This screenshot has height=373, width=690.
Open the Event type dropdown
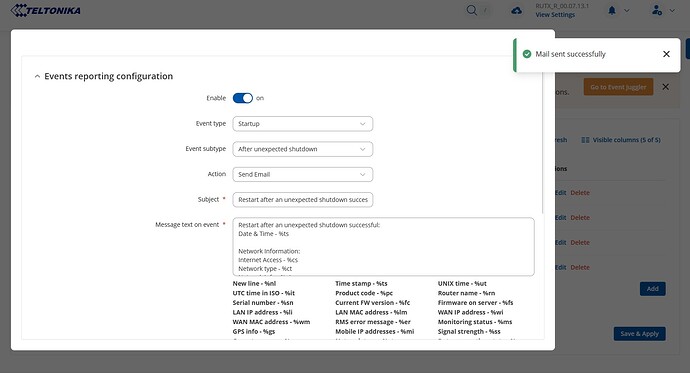pos(303,124)
